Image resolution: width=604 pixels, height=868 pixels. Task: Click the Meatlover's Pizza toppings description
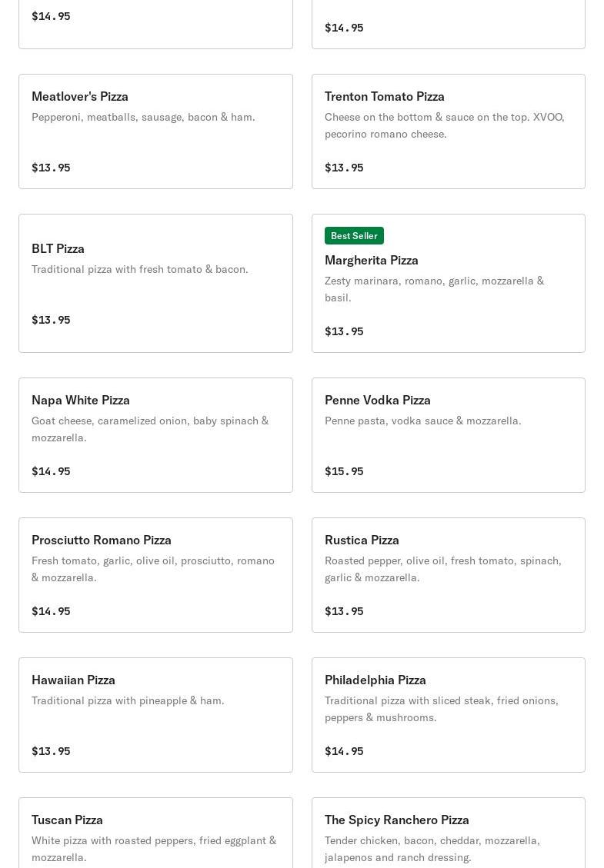pos(143,117)
